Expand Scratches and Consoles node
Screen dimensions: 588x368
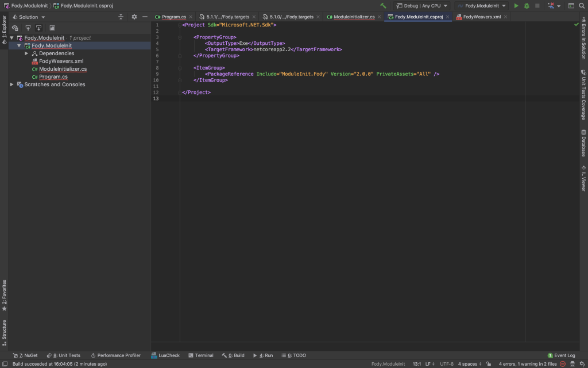tap(12, 85)
